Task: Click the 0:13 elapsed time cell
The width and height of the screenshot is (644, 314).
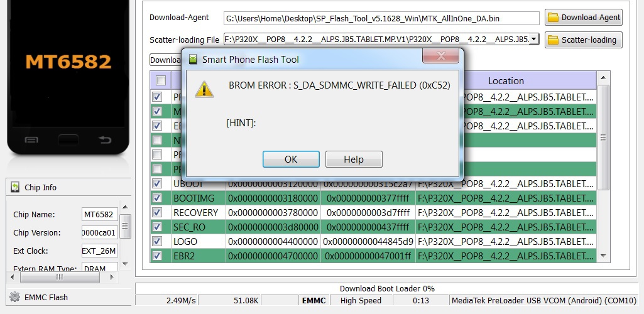Action: [420, 300]
